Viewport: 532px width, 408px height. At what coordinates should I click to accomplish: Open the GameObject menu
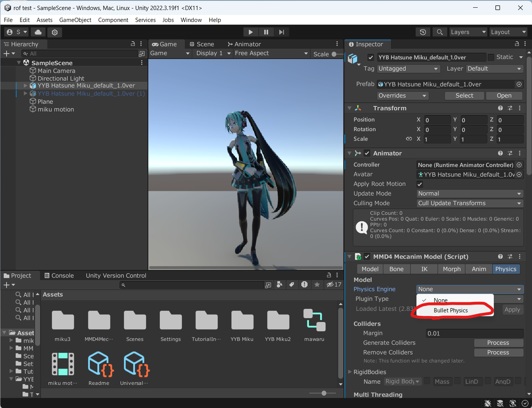pos(75,20)
